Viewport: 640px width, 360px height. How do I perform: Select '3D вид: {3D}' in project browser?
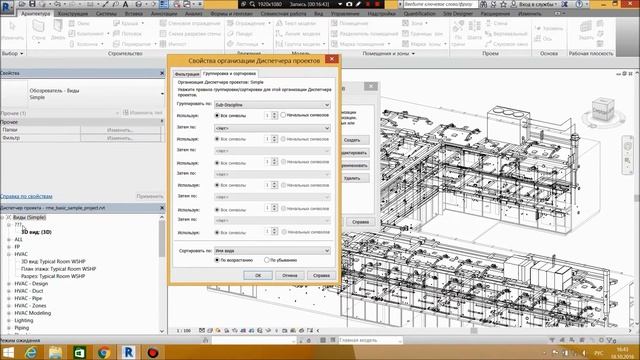tap(36, 232)
